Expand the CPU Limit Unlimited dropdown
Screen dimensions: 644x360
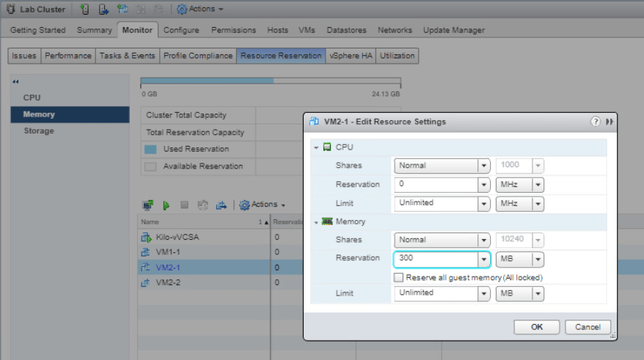point(483,203)
